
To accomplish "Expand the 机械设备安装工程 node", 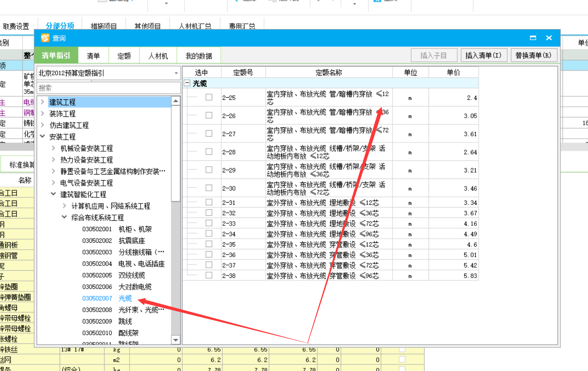I will tap(54, 148).
